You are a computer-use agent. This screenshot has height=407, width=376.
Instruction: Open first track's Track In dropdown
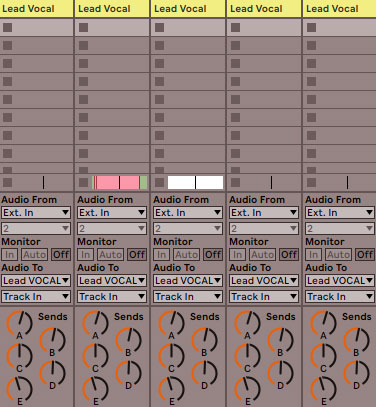point(36,296)
